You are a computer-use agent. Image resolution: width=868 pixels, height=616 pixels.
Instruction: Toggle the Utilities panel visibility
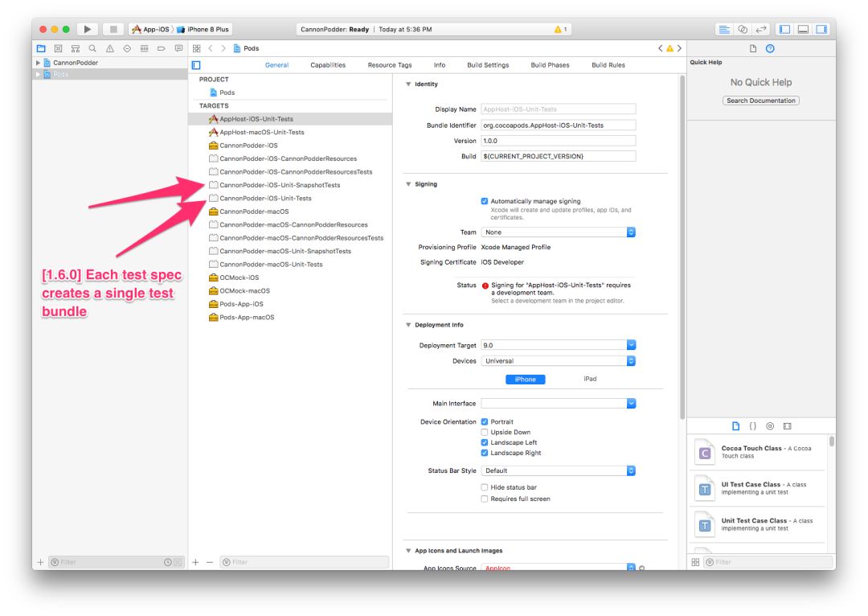click(x=821, y=30)
